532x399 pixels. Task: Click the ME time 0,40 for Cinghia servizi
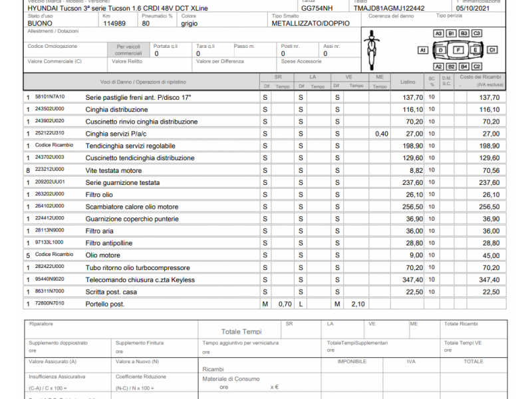pyautogui.click(x=381, y=134)
